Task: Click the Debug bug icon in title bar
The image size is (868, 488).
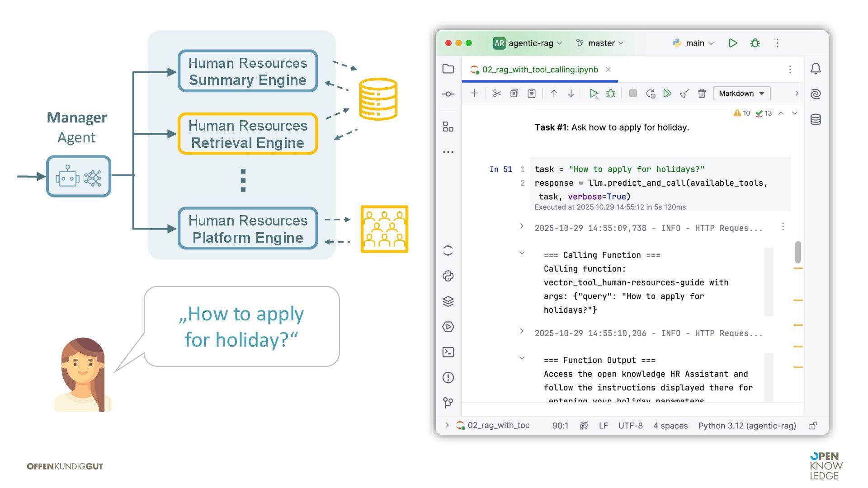Action: pos(755,43)
